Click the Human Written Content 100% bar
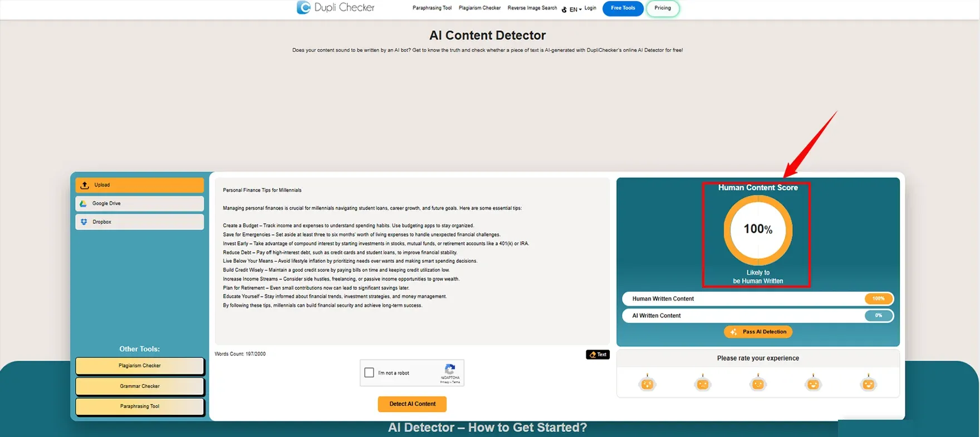The width and height of the screenshot is (980, 437). [758, 299]
